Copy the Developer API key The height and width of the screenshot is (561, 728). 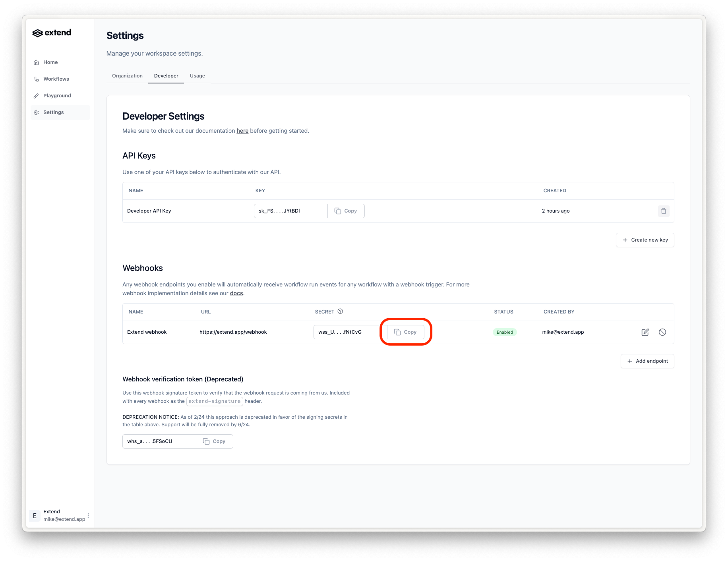click(346, 211)
